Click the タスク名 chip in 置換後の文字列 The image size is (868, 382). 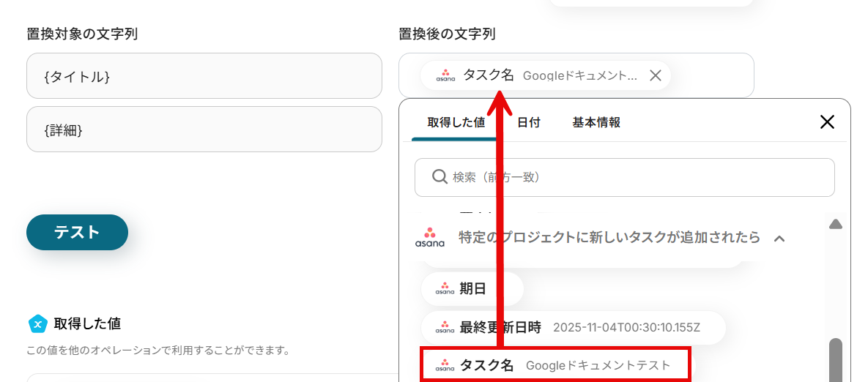(545, 75)
